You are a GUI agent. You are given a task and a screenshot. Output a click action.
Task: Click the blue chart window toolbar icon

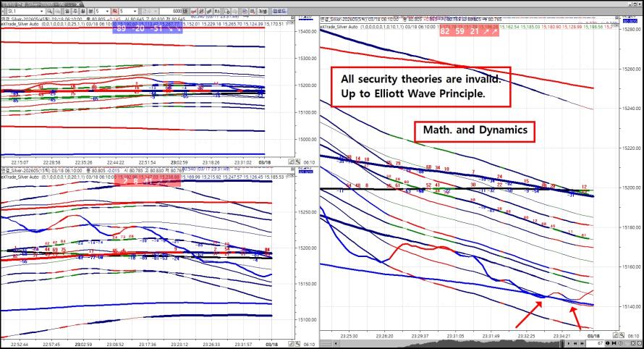[x=245, y=11]
